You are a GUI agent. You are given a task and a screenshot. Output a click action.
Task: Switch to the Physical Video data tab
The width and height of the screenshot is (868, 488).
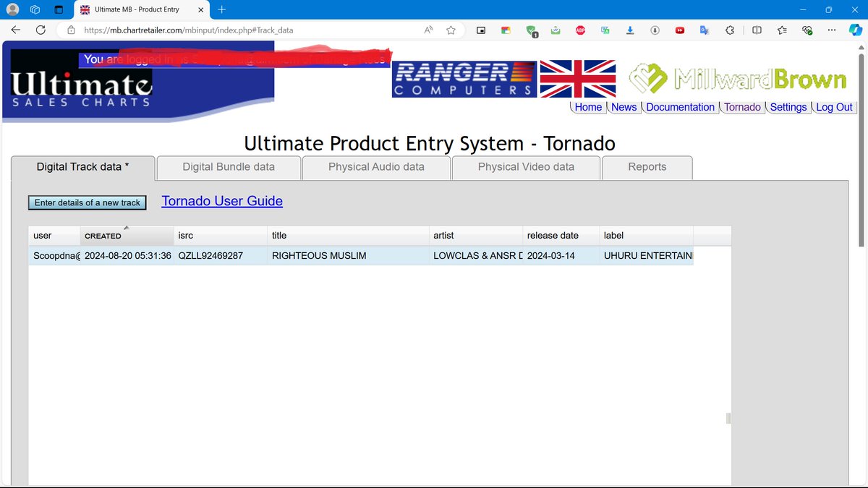(526, 167)
